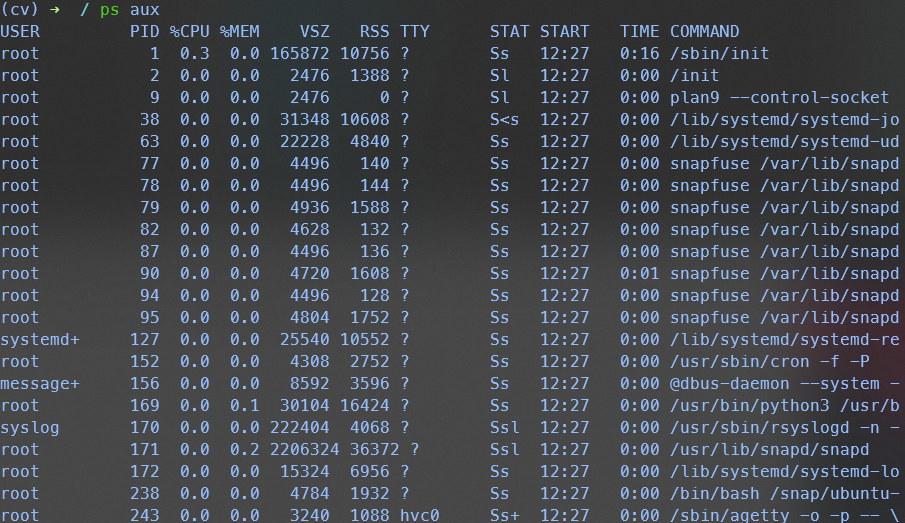This screenshot has height=523, width=905.
Task: Click the PID column header
Action: click(144, 31)
